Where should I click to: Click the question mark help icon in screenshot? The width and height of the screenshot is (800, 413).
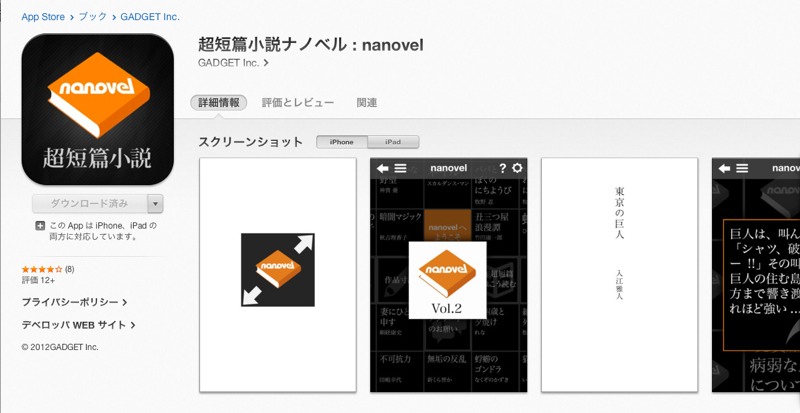(x=503, y=168)
